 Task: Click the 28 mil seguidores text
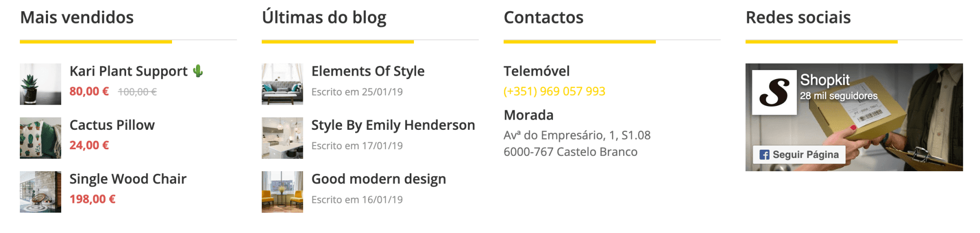click(839, 96)
